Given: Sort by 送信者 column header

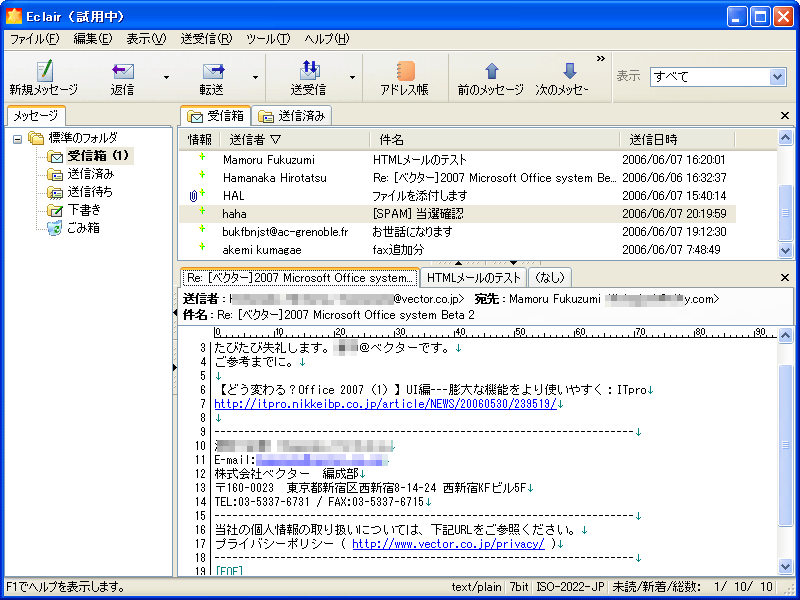Looking at the screenshot, I should (294, 139).
